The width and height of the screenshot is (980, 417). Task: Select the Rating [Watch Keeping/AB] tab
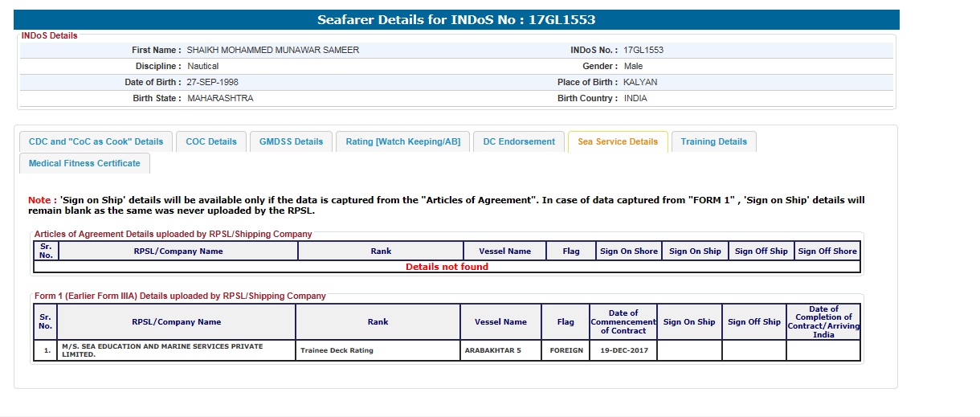402,141
